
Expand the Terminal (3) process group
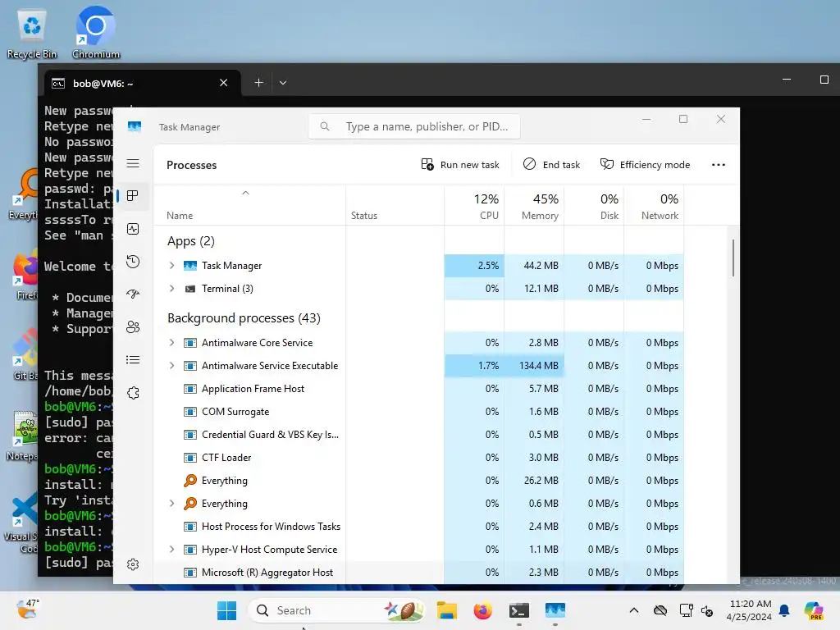[x=171, y=288]
